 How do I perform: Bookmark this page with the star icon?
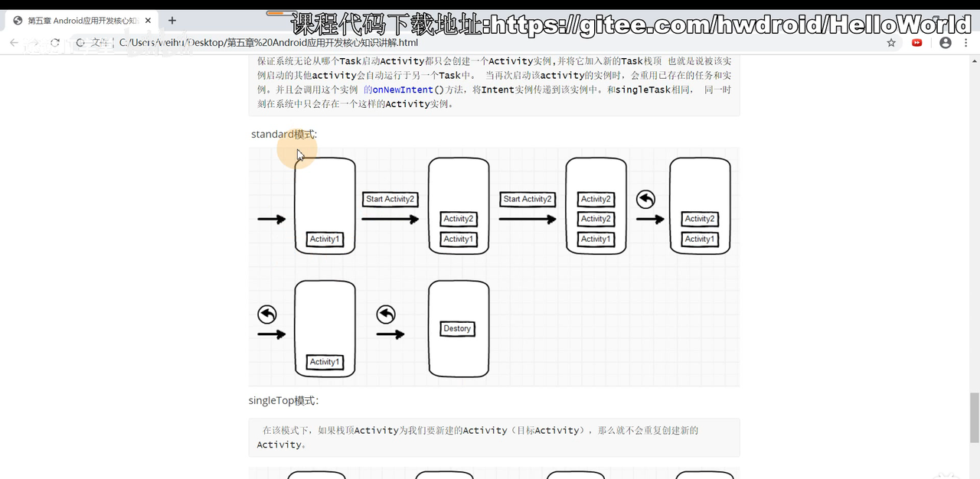[891, 43]
